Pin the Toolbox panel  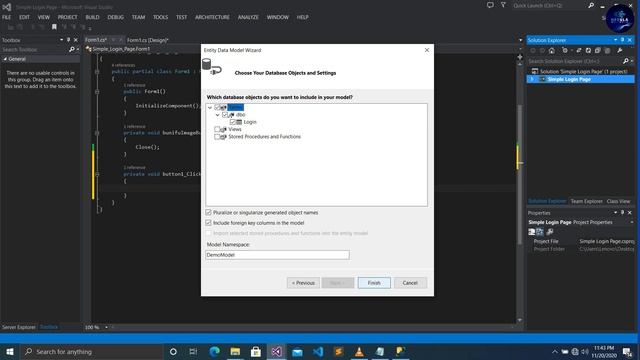[x=68, y=40]
